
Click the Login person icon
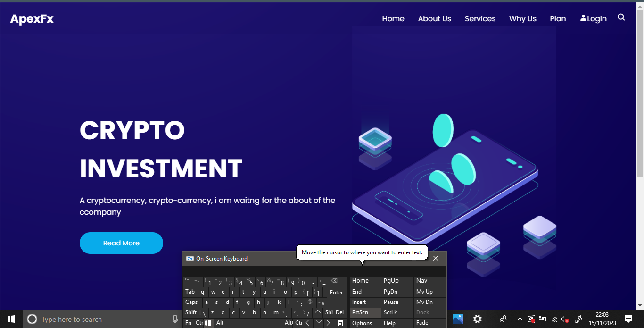[x=583, y=18]
